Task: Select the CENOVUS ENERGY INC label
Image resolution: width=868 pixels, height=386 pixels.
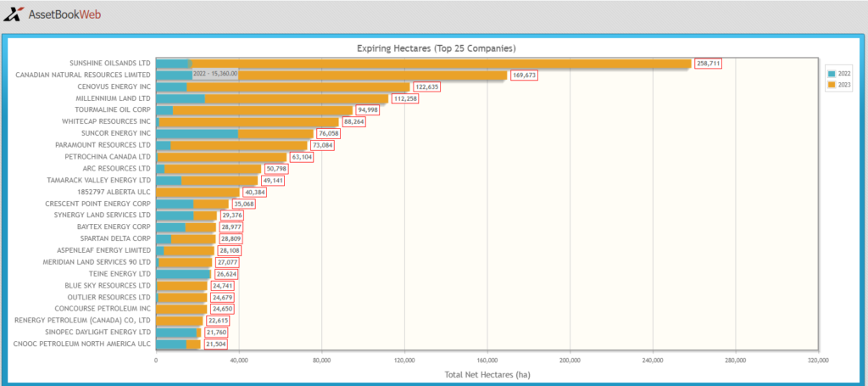Action: (x=114, y=87)
